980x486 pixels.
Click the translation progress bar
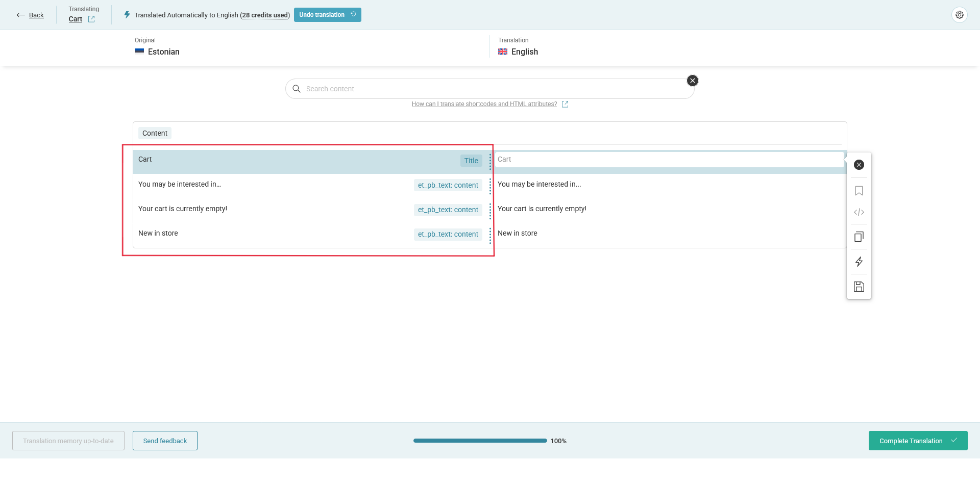point(480,441)
